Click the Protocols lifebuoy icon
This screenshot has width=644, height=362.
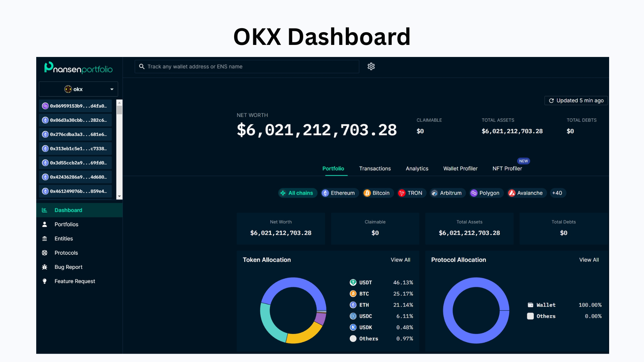(x=44, y=253)
